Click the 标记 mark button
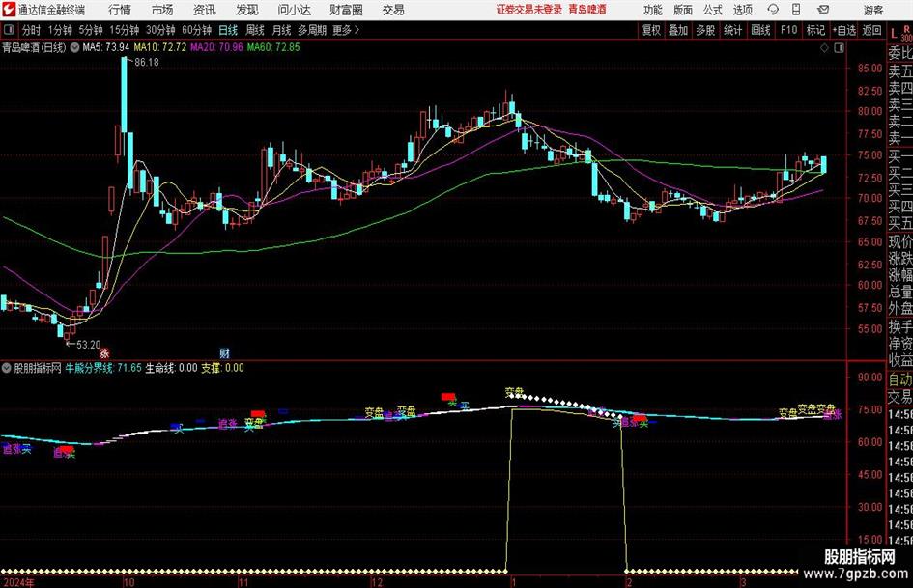Image resolution: width=913 pixels, height=588 pixels. [815, 30]
